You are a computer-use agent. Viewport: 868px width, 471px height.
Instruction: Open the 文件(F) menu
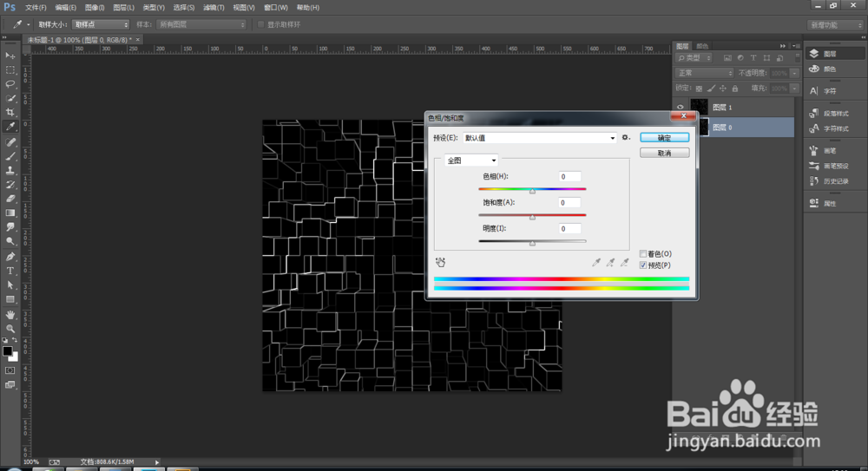[36, 8]
